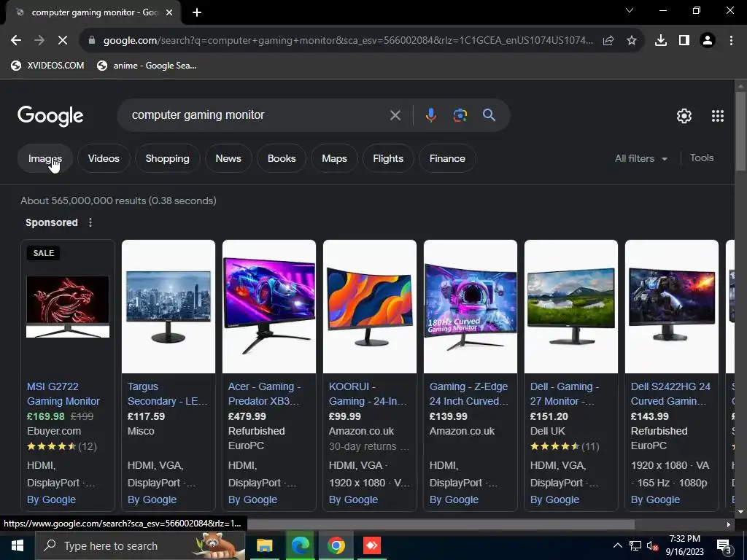Click the Google search query field
Viewport: 747px width, 560px height.
pyautogui.click(x=258, y=114)
